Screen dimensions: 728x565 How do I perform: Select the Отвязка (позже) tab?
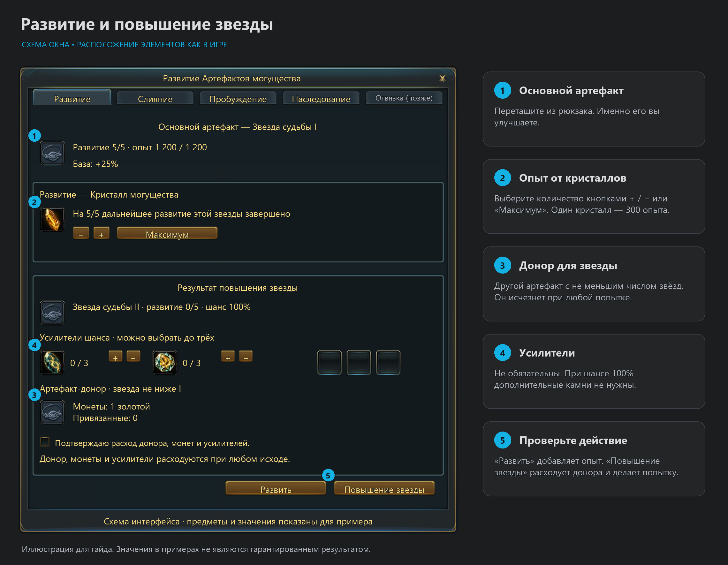pyautogui.click(x=404, y=98)
